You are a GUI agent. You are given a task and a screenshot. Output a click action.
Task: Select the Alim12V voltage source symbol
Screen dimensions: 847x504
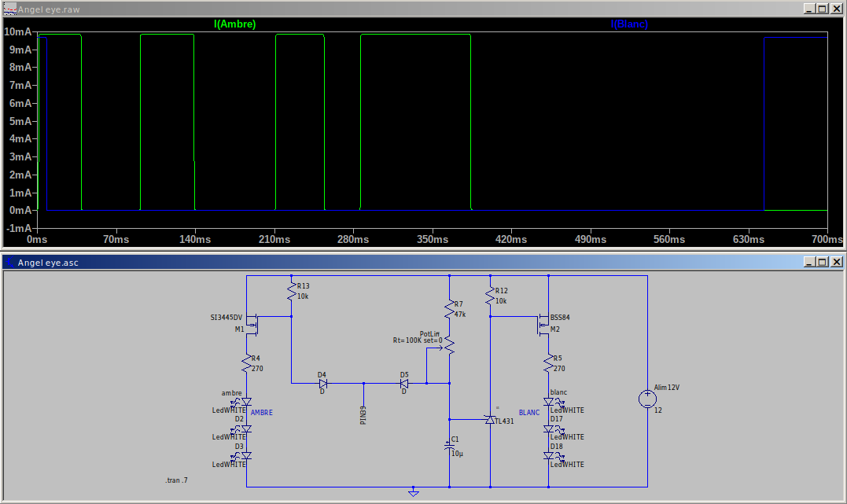[x=647, y=399]
